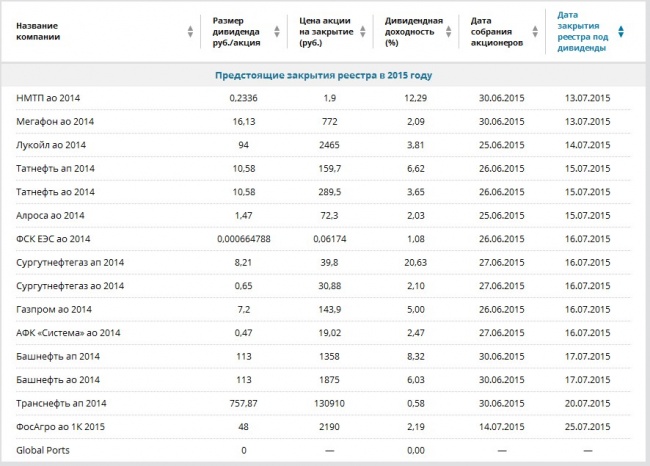Click the Предстоящие закрытия реестра в 2015 году heading

324,75
